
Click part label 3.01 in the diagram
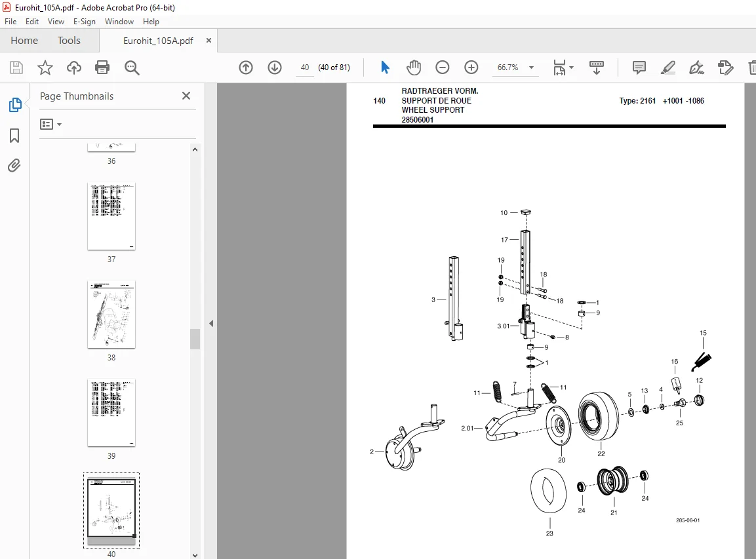tap(504, 326)
